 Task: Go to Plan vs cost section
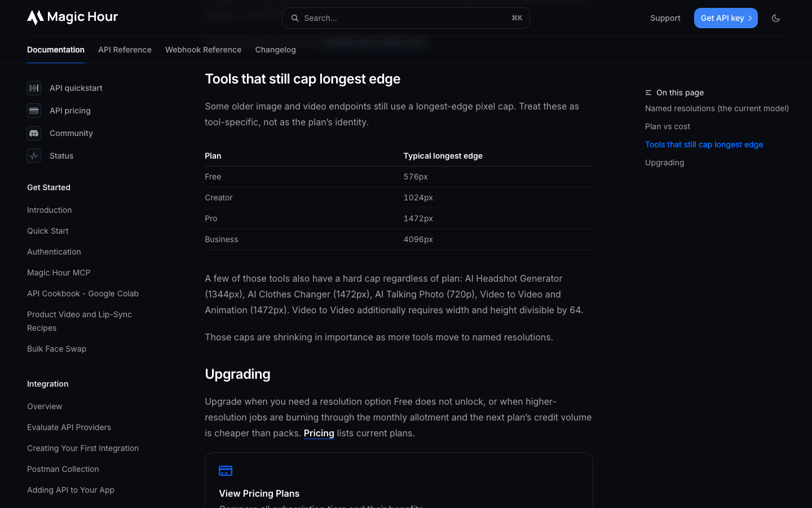[x=668, y=126]
